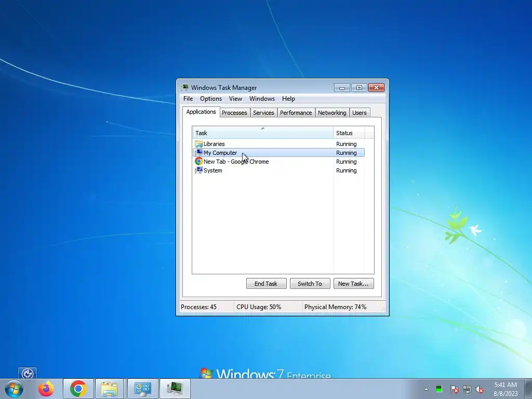Open the Action Center flag icon

(454, 389)
